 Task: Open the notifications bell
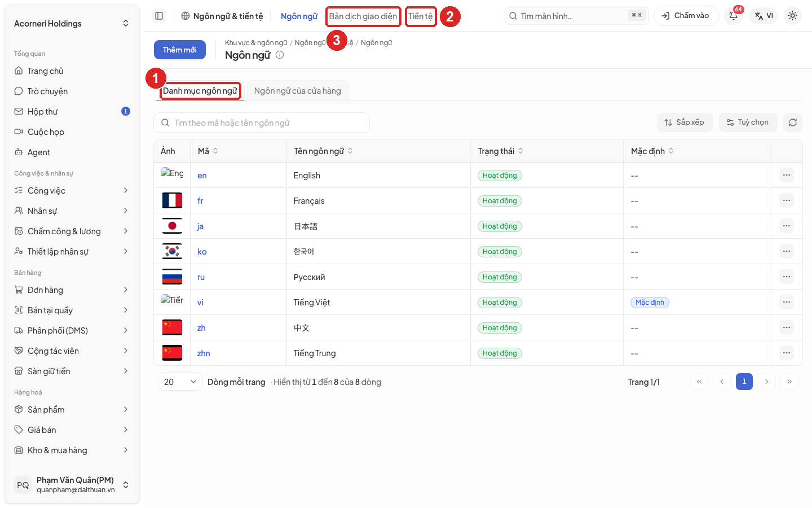pos(734,16)
